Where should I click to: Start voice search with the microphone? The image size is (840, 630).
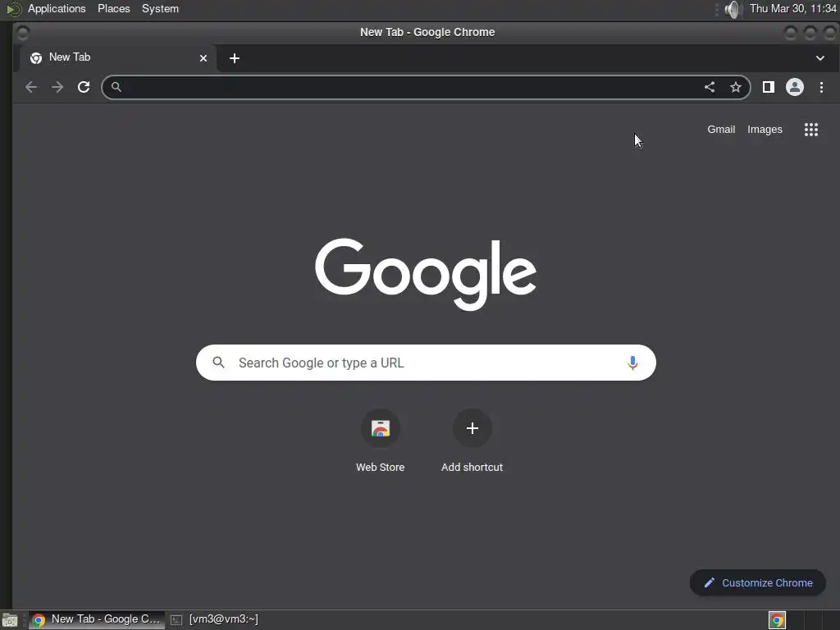click(x=632, y=363)
